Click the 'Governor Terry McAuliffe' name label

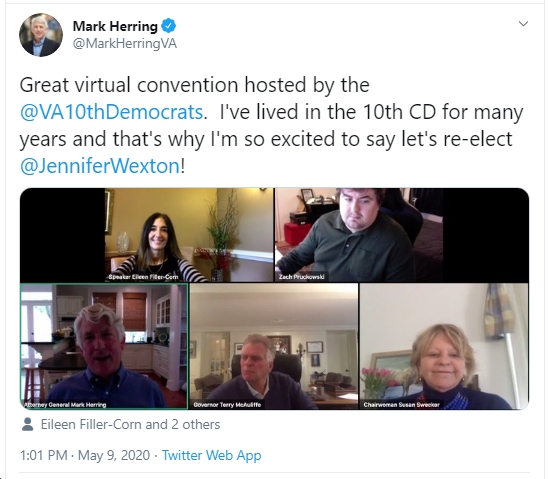(227, 405)
